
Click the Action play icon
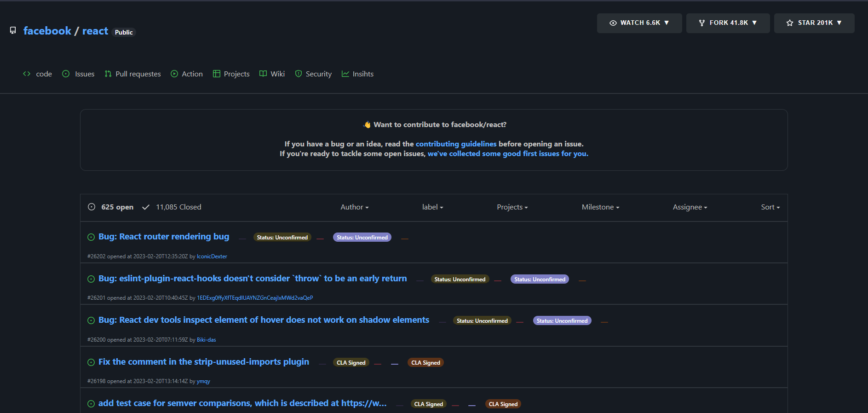[x=174, y=74]
